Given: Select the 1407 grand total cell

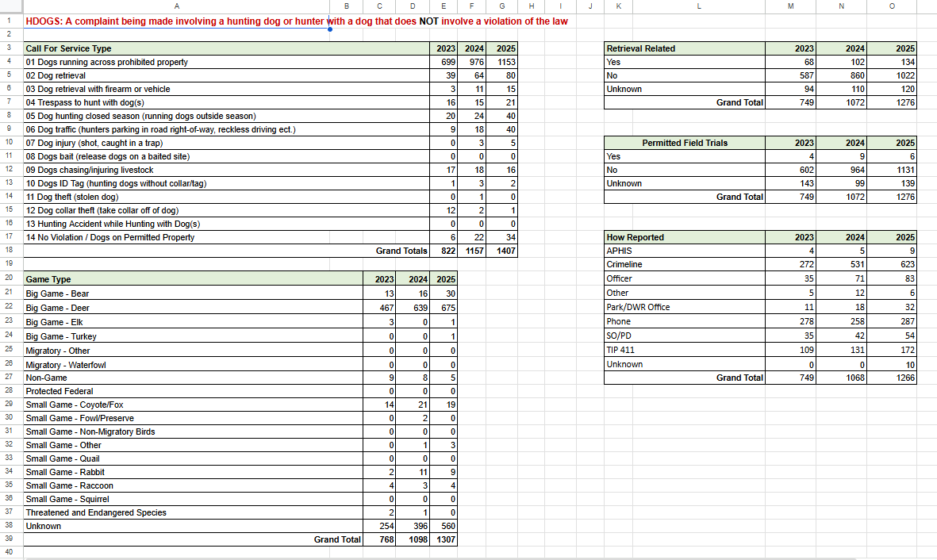Looking at the screenshot, I should [506, 251].
